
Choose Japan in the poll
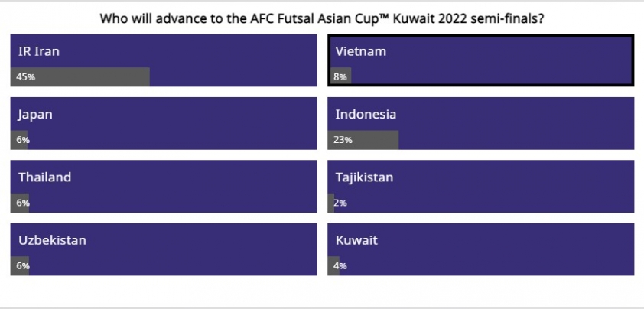(164, 123)
